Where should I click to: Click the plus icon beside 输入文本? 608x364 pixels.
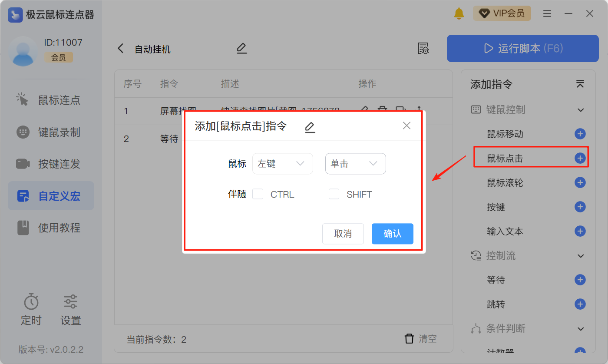(580, 231)
